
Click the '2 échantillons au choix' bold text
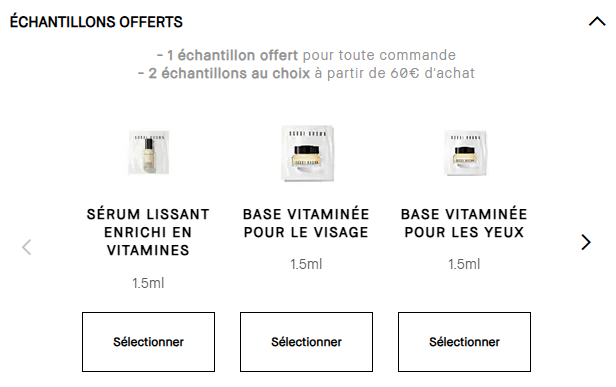tap(229, 73)
